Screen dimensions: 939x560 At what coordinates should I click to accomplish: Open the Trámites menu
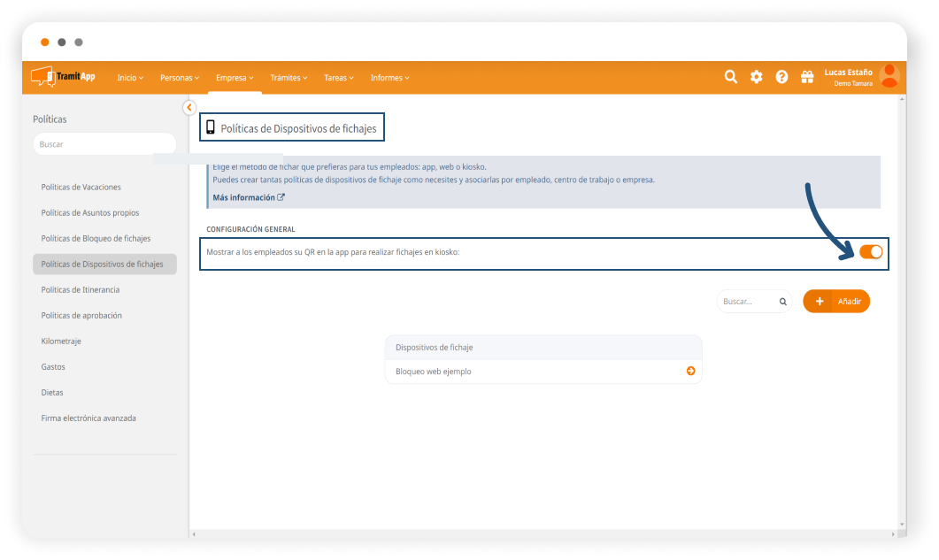[289, 78]
